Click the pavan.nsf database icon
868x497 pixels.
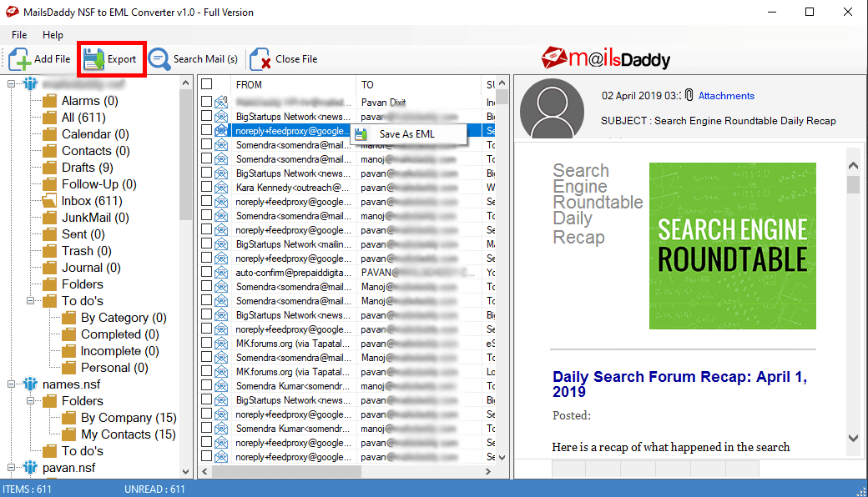(30, 467)
